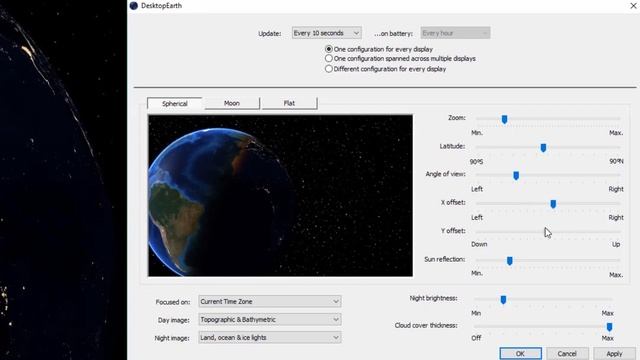The height and width of the screenshot is (360, 640).
Task: Switch to the Spherical tab
Action: 175,104
